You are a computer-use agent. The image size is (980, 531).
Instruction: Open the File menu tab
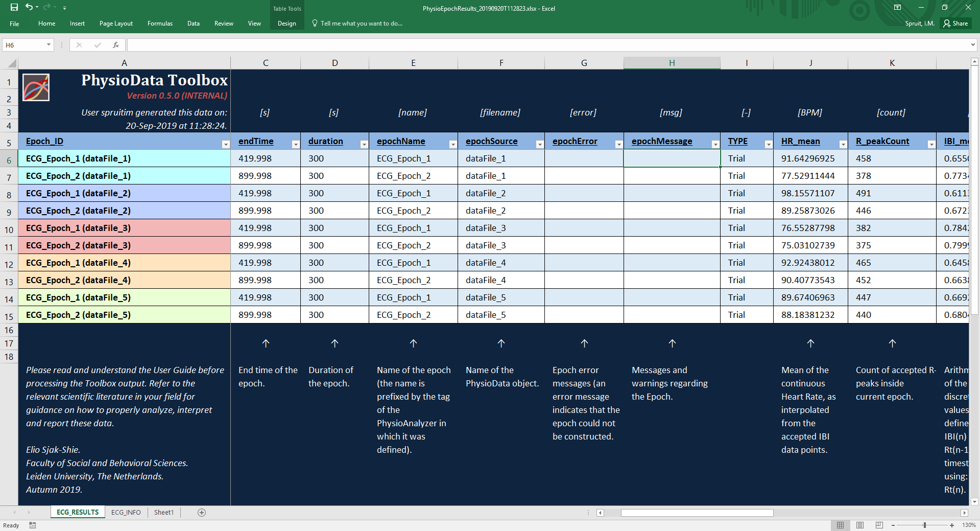pos(14,24)
